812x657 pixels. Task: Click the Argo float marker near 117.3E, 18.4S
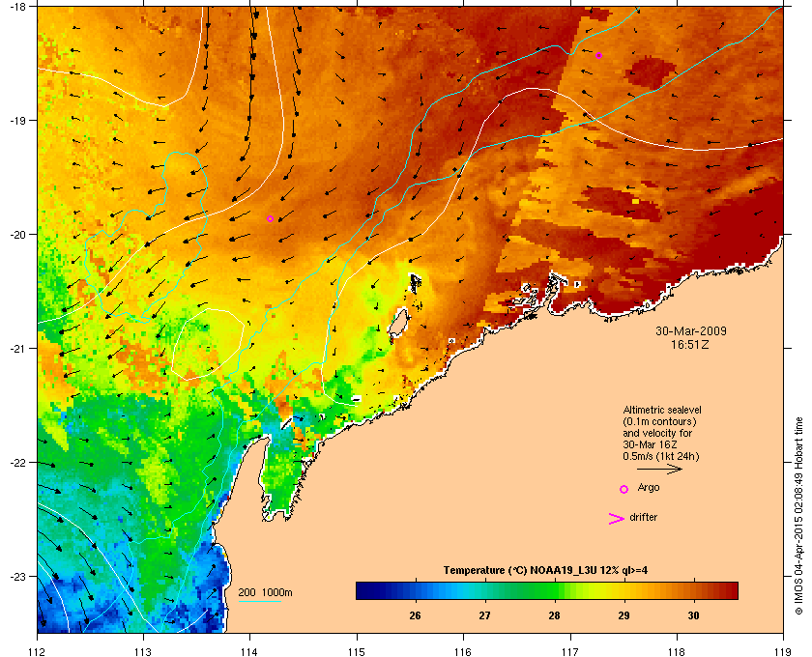click(598, 55)
